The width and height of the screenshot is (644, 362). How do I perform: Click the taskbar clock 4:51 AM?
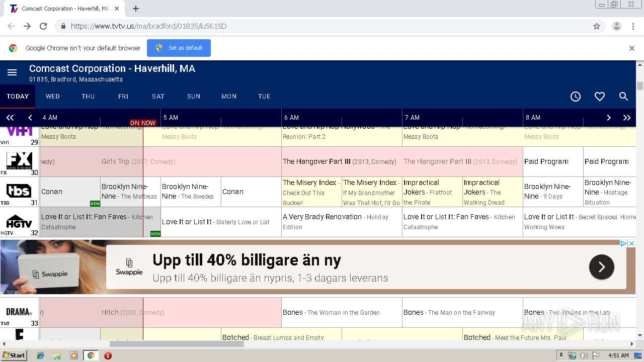(x=618, y=355)
